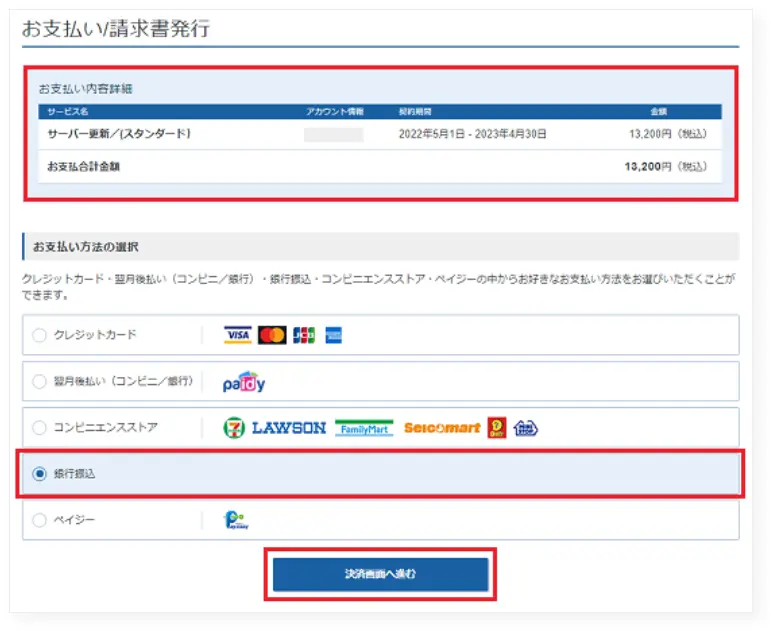The height and width of the screenshot is (631, 772).
Task: Click the FamilyMart logo
Action: (x=364, y=428)
